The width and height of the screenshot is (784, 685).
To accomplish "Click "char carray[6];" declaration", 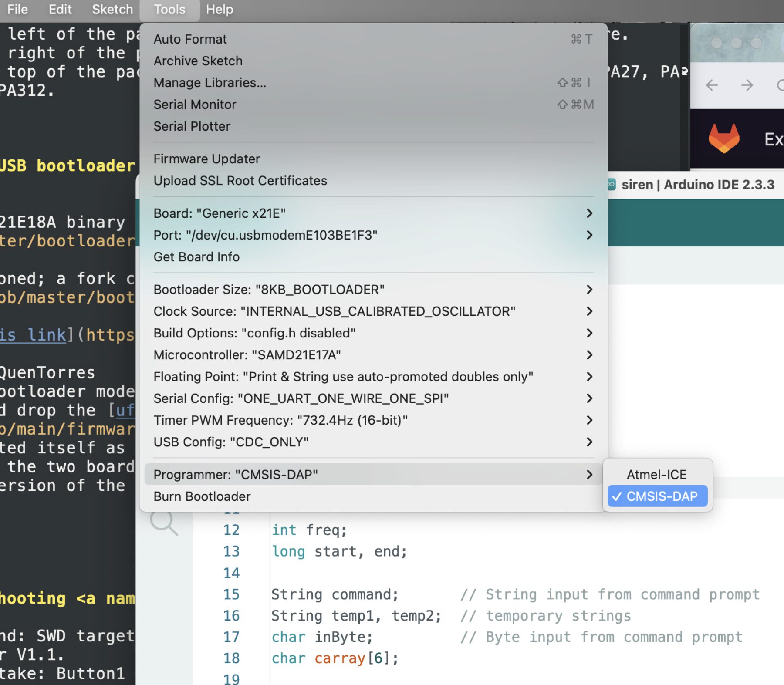I will pos(335,658).
